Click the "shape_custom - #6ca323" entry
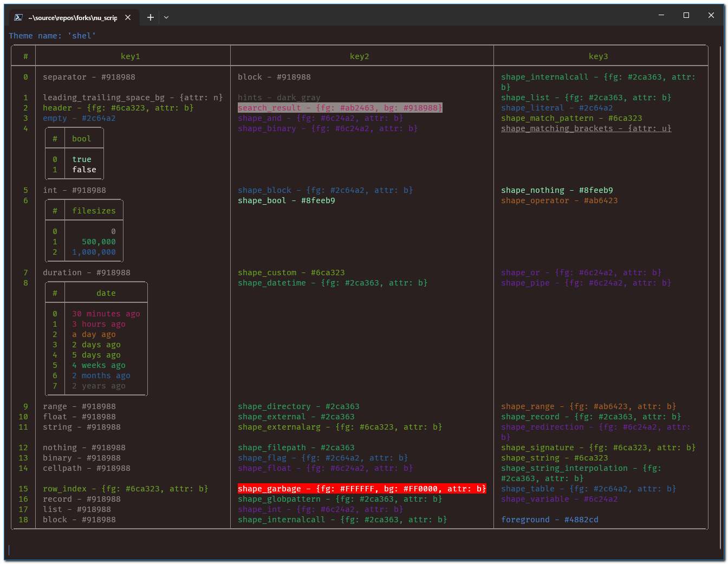 coord(291,273)
